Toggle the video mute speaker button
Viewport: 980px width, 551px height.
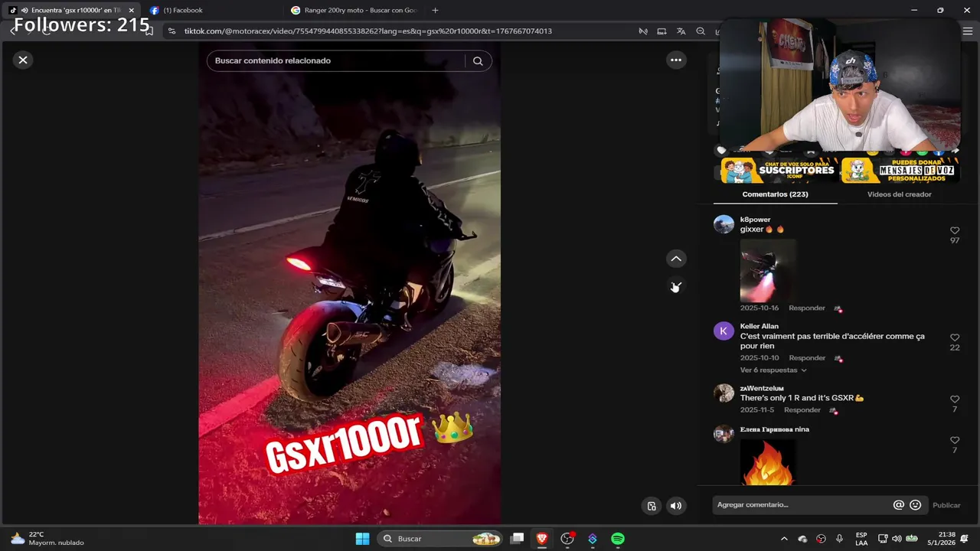(x=676, y=506)
